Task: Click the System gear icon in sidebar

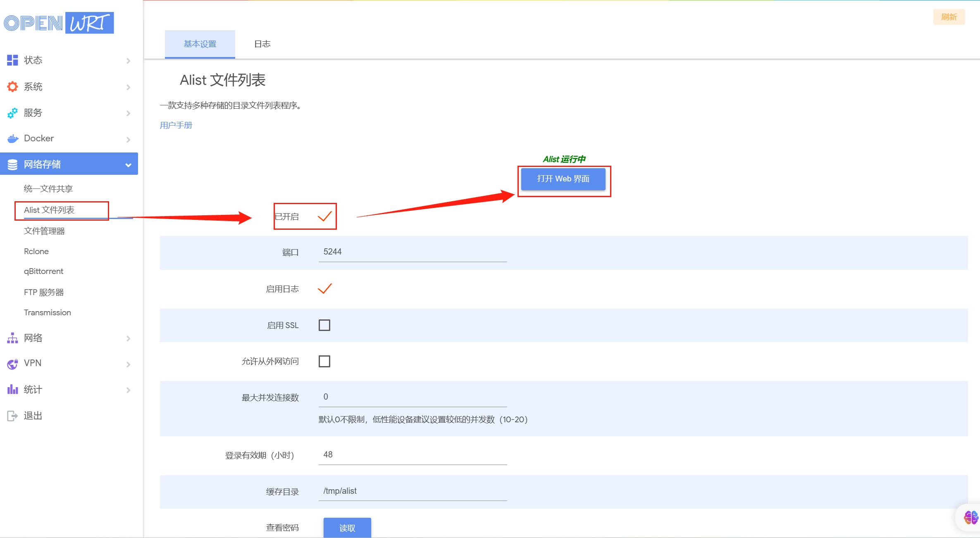Action: click(12, 87)
